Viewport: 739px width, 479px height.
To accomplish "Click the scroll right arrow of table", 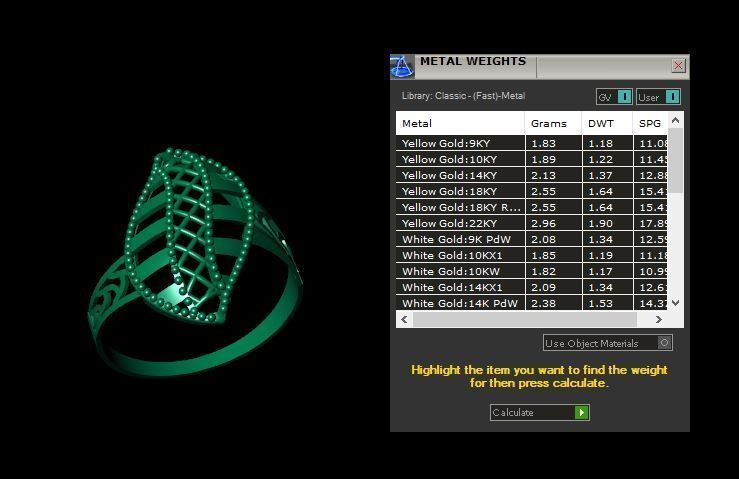I will [659, 319].
